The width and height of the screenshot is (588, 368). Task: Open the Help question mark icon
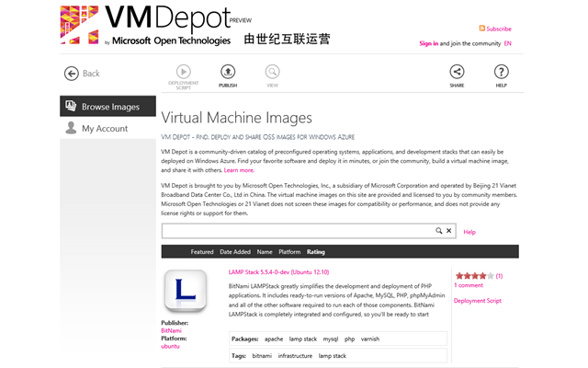[x=502, y=72]
